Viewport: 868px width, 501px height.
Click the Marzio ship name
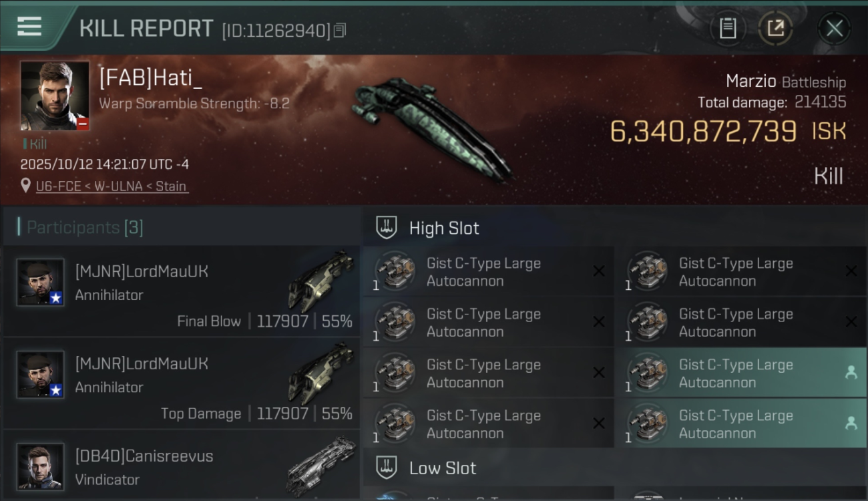click(751, 81)
